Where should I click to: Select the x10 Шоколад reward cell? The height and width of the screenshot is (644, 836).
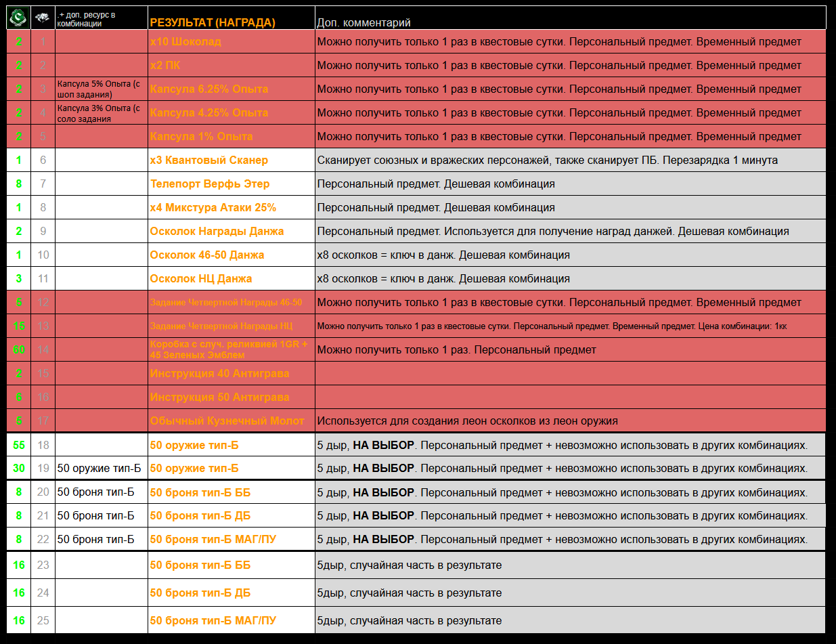coord(185,42)
